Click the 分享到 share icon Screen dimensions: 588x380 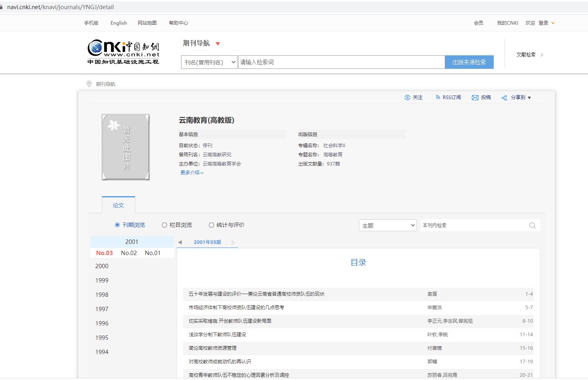504,98
